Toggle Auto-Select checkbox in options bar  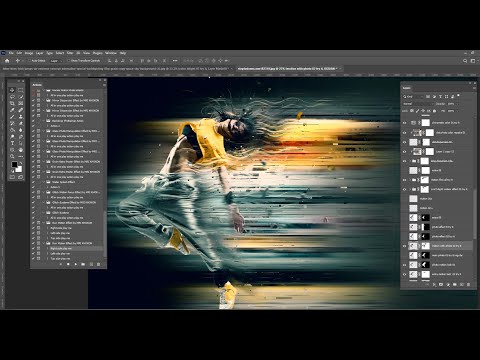point(29,61)
